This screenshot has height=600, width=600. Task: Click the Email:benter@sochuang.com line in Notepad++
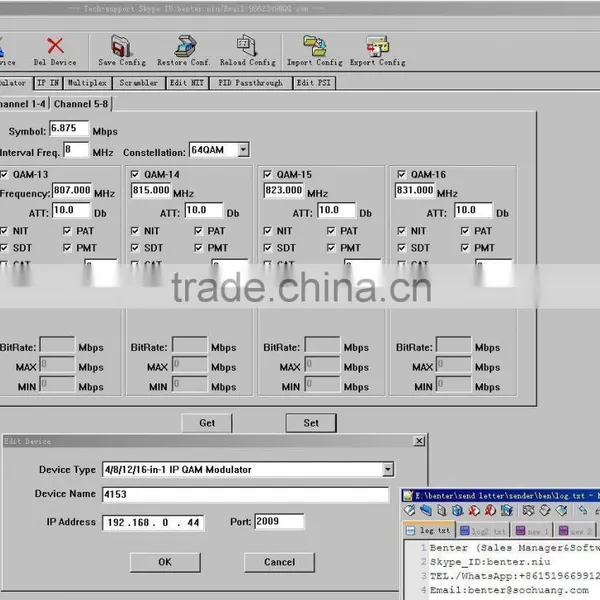click(509, 590)
